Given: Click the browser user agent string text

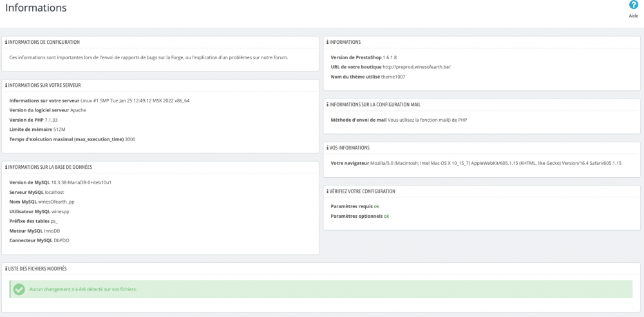Looking at the screenshot, I should click(496, 163).
